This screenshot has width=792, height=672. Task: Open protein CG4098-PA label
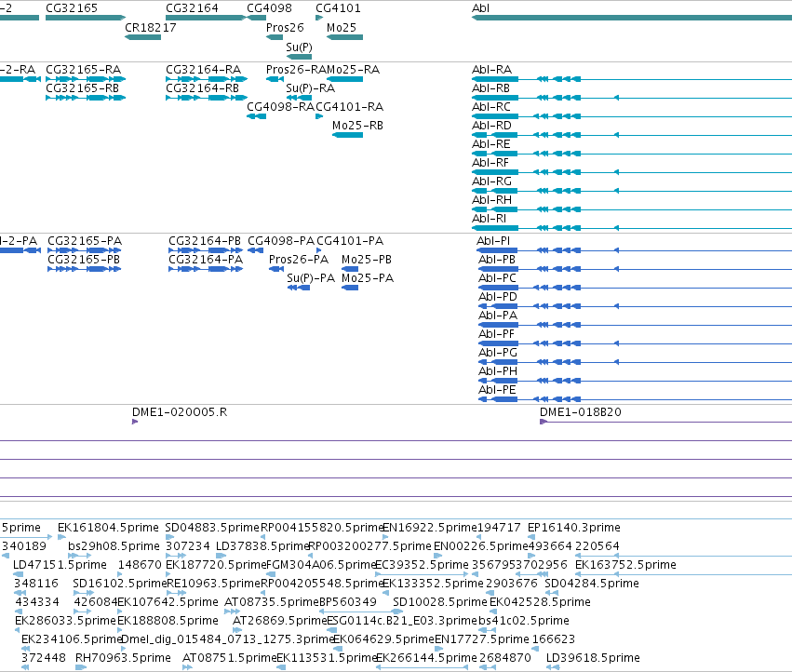(x=281, y=240)
